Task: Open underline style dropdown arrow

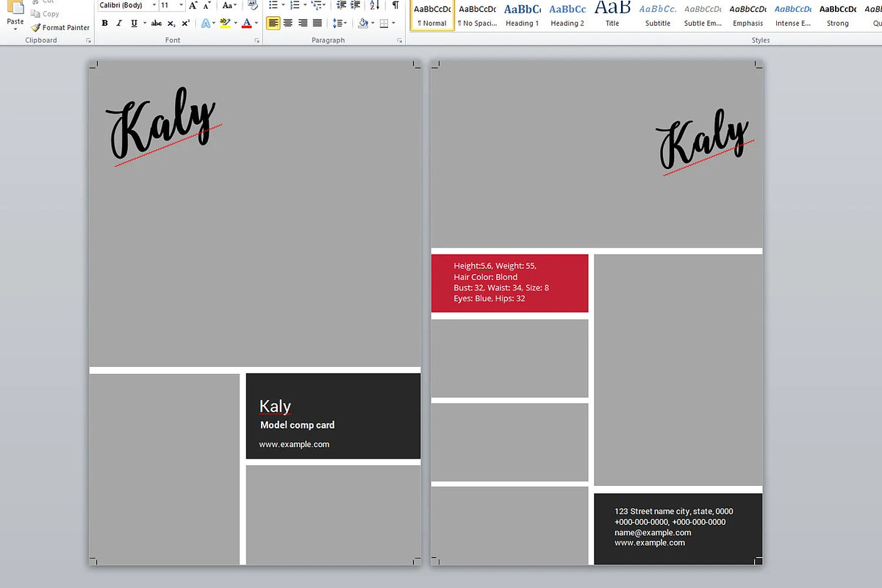Action: (x=143, y=24)
